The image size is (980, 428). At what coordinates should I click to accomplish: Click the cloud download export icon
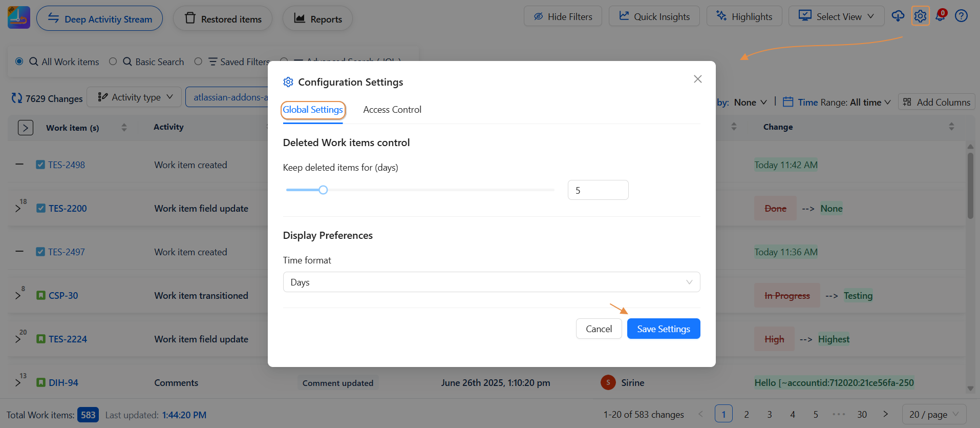coord(898,16)
